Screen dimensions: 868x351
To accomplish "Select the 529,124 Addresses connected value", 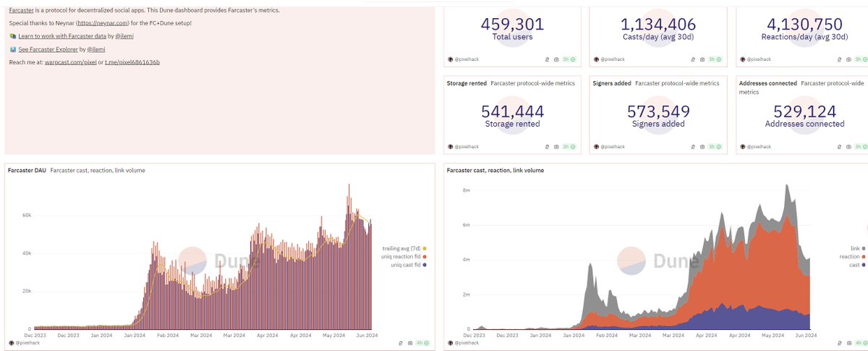I will coord(805,111).
